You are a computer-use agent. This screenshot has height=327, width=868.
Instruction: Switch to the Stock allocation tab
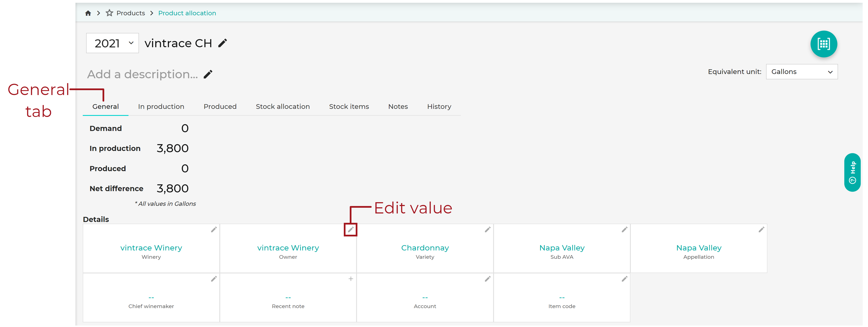[x=283, y=107]
